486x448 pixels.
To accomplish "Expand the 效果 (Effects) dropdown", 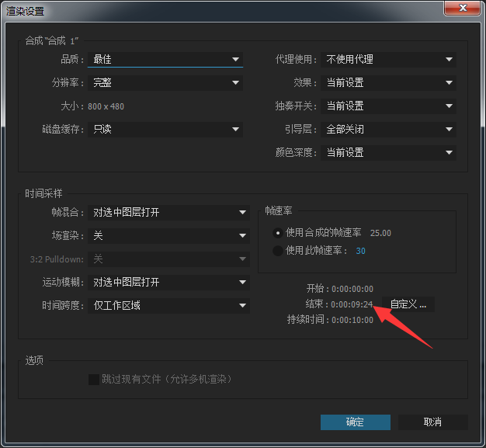I will (x=389, y=82).
